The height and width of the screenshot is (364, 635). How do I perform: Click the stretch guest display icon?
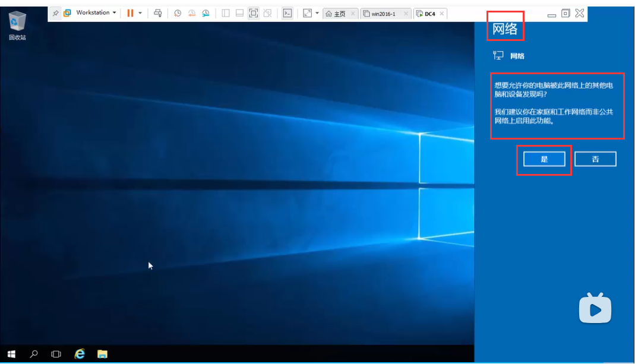307,14
